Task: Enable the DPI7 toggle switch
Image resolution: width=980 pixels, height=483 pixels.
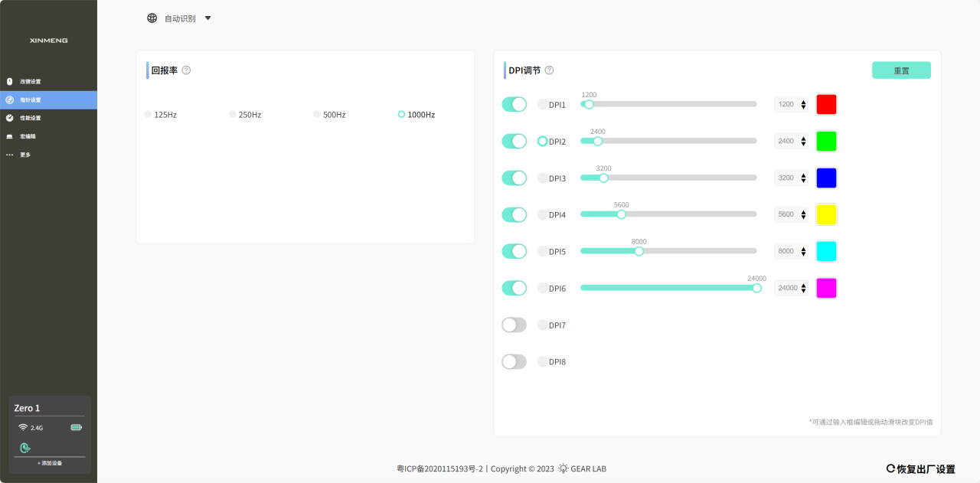Action: pyautogui.click(x=514, y=325)
